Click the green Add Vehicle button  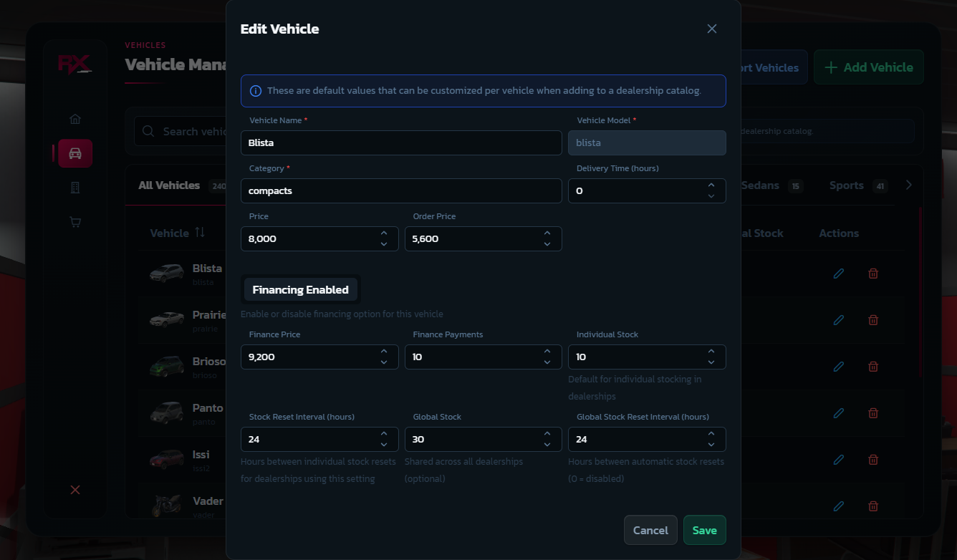click(x=868, y=67)
